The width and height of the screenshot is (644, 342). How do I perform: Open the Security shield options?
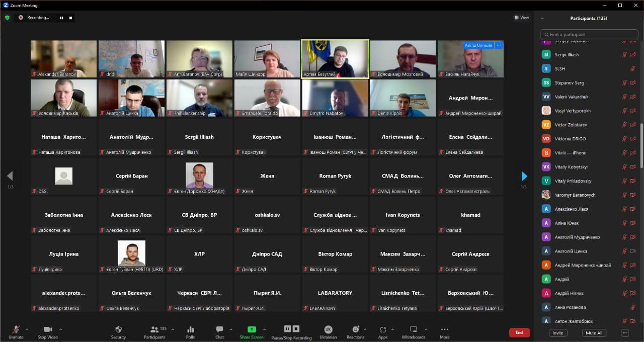(x=118, y=330)
